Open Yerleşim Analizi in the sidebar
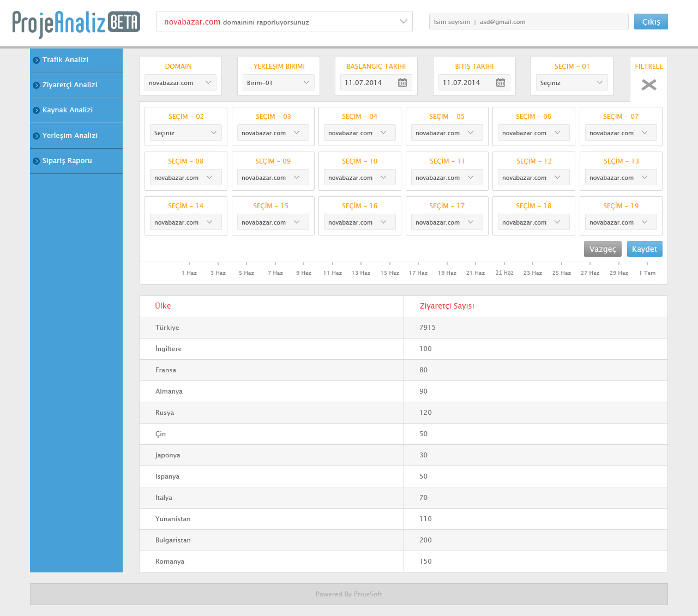The image size is (698, 616). pyautogui.click(x=70, y=136)
